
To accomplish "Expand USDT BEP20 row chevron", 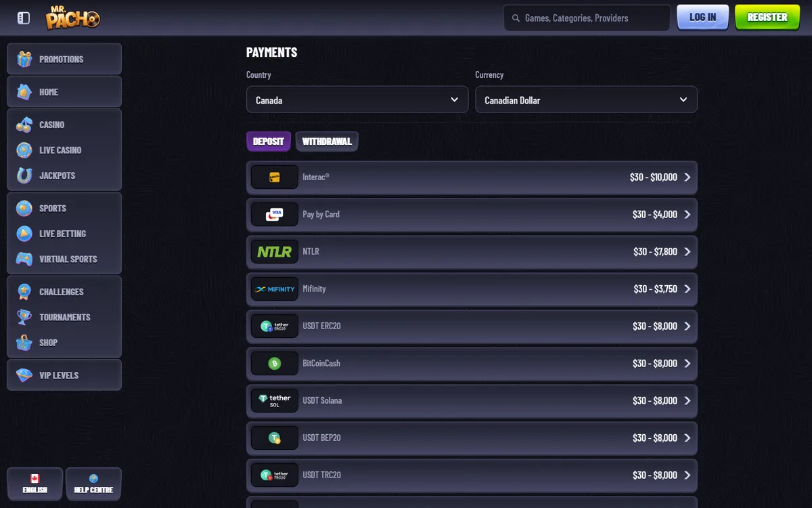I will 687,438.
